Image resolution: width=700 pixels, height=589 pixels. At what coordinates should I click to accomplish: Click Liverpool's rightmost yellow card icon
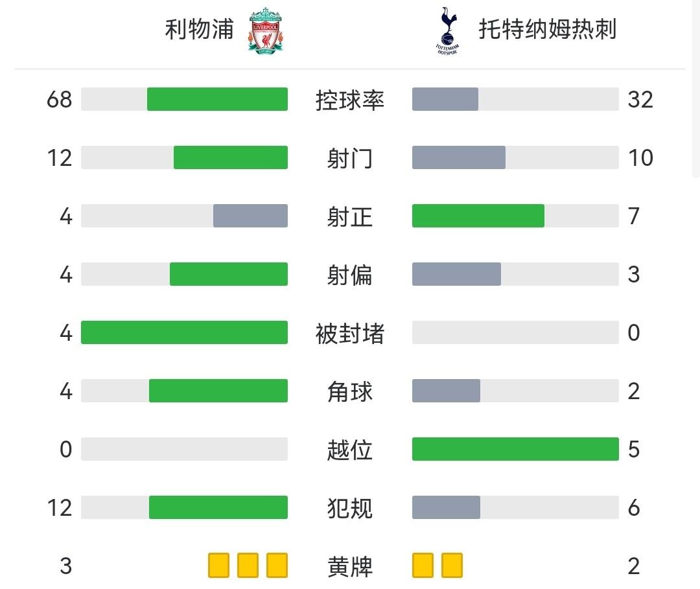pyautogui.click(x=277, y=566)
